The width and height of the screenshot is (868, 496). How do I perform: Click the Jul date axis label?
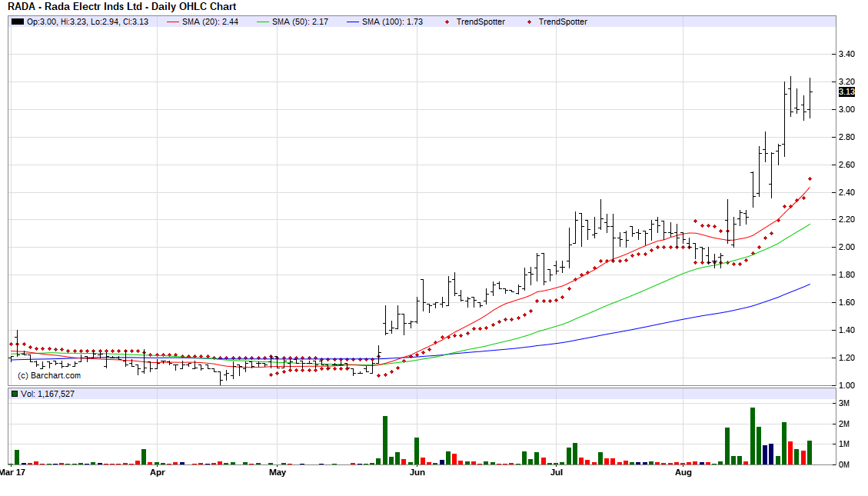pos(557,473)
